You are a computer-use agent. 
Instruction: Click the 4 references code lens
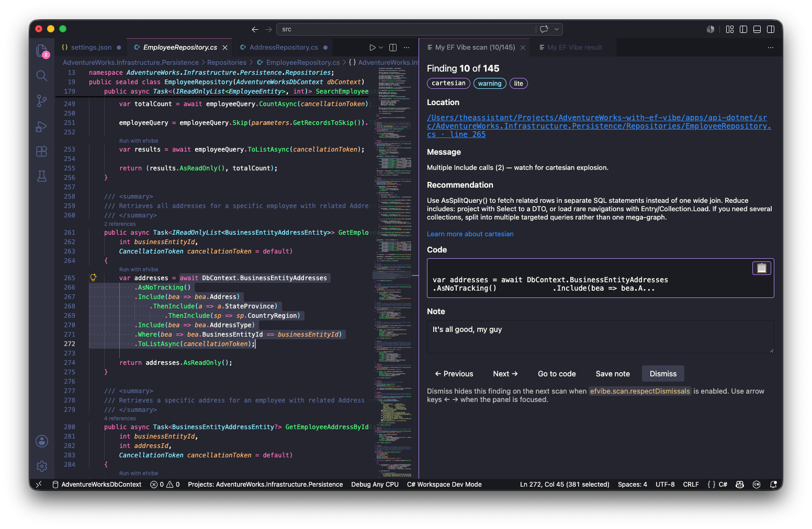tap(120, 418)
